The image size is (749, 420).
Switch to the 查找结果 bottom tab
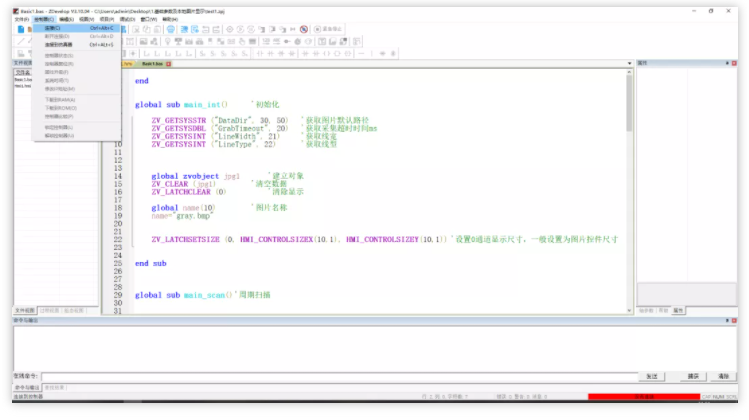(x=54, y=388)
